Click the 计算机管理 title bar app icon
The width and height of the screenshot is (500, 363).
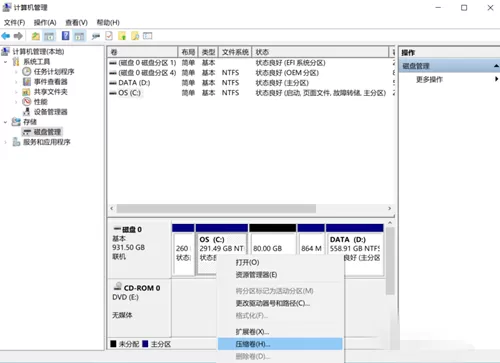(7, 7)
